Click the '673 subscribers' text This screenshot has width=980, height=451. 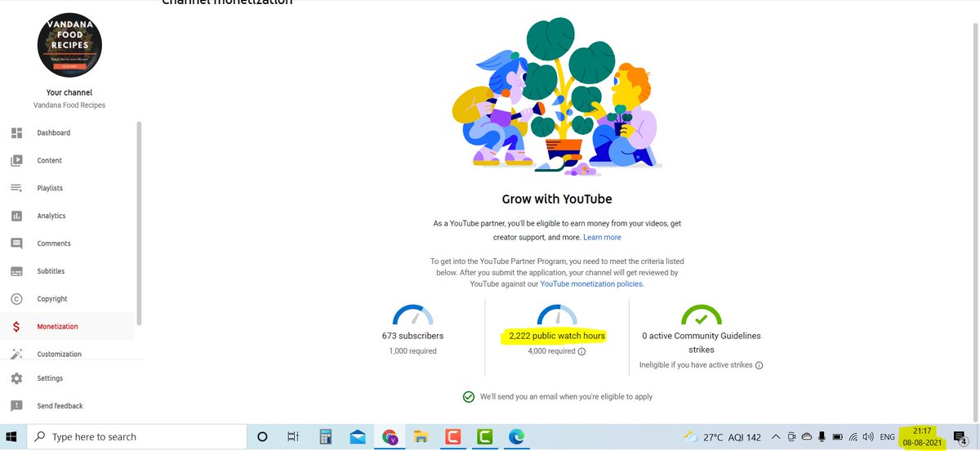click(413, 336)
